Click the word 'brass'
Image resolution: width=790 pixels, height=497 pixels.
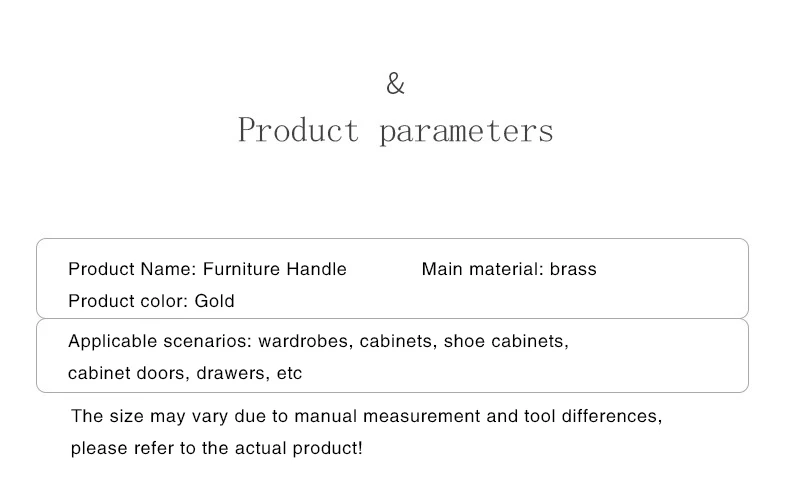point(573,269)
